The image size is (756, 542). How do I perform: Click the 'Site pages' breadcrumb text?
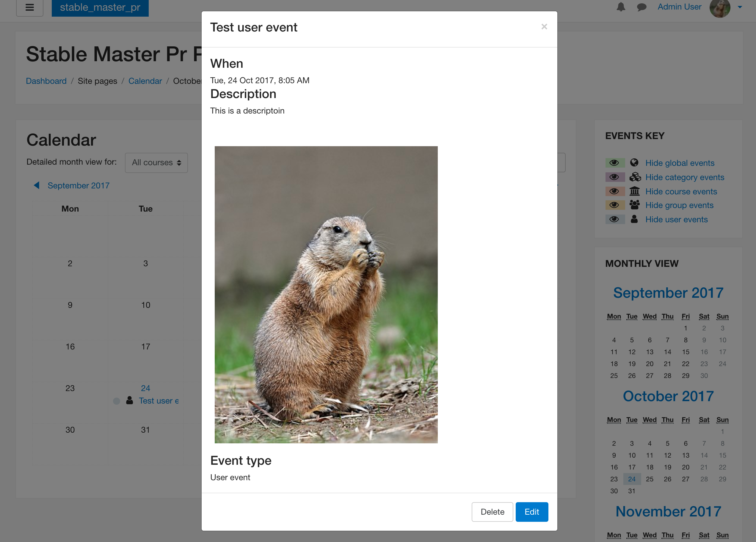(97, 81)
